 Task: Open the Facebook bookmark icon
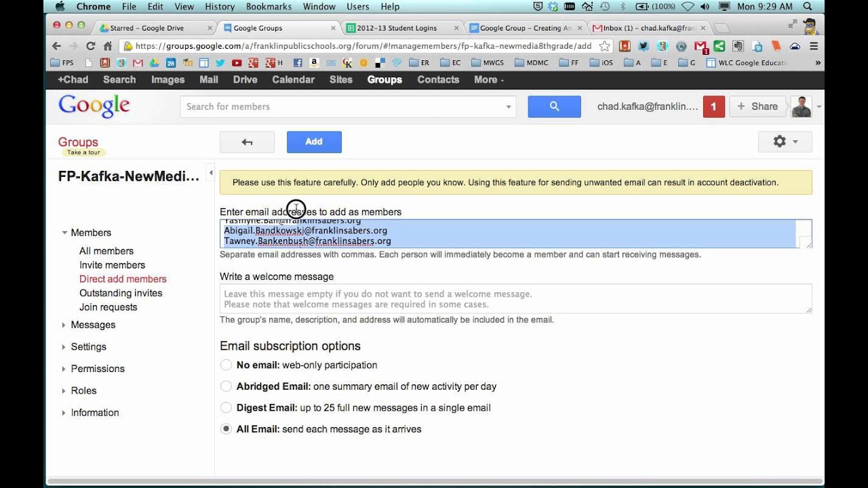pyautogui.click(x=297, y=63)
